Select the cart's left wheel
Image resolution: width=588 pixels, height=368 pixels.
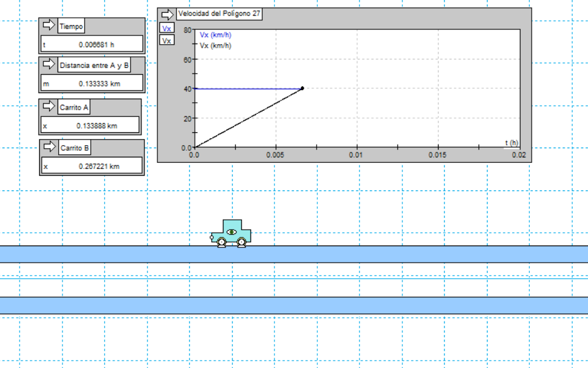coord(221,243)
